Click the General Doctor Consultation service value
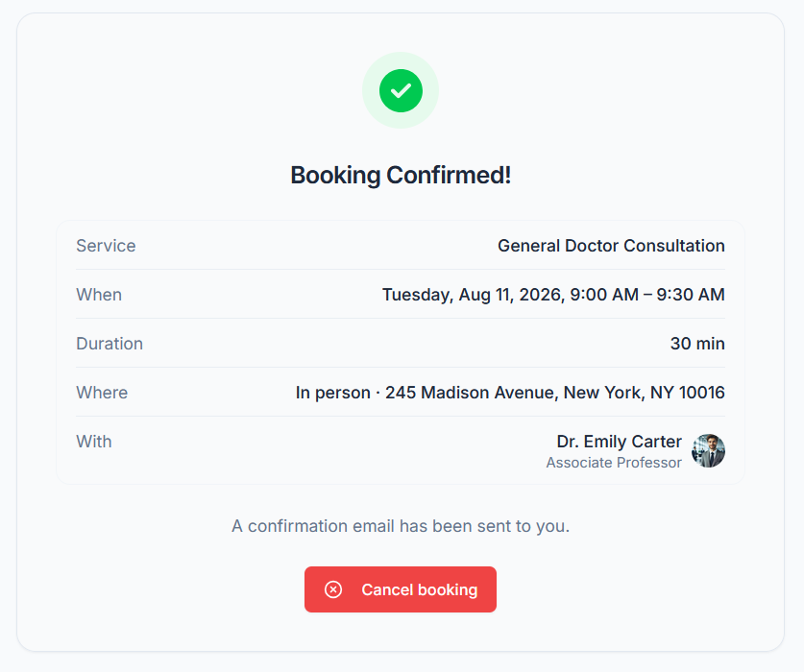This screenshot has width=804, height=672. 611,246
